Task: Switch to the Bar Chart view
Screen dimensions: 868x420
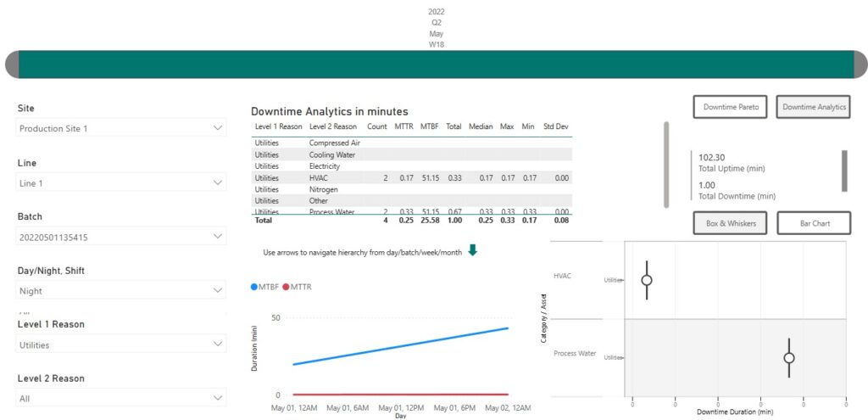Action: click(814, 223)
